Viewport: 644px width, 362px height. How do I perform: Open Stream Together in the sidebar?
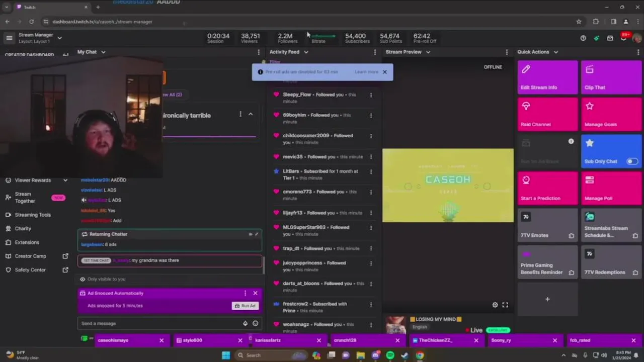[36, 198]
